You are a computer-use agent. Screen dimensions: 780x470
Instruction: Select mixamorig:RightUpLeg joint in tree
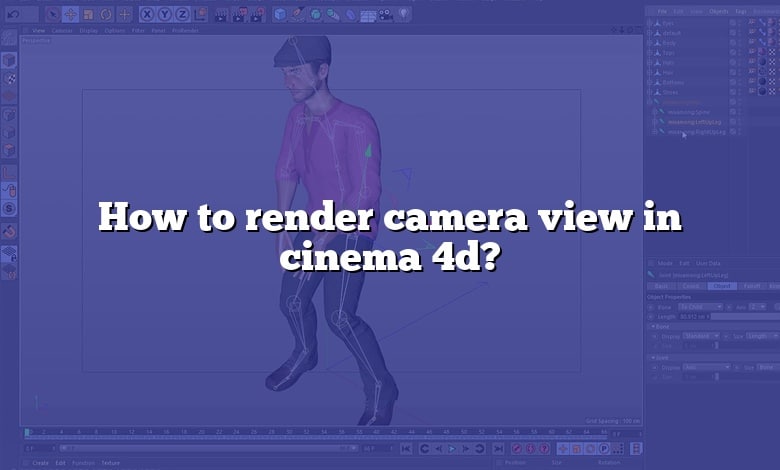696,132
